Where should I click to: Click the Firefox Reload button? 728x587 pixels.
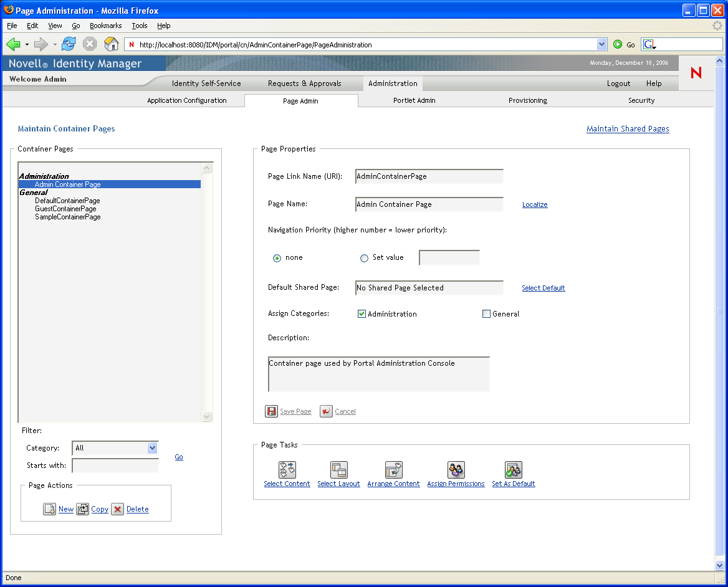click(x=69, y=44)
